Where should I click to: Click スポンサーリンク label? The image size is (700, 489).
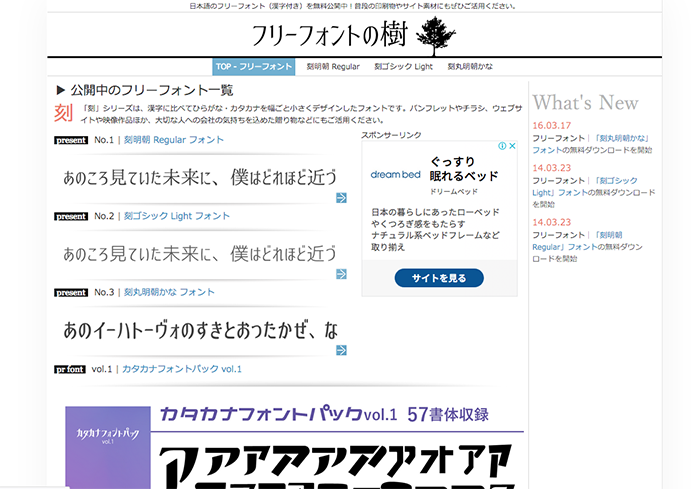point(391,135)
